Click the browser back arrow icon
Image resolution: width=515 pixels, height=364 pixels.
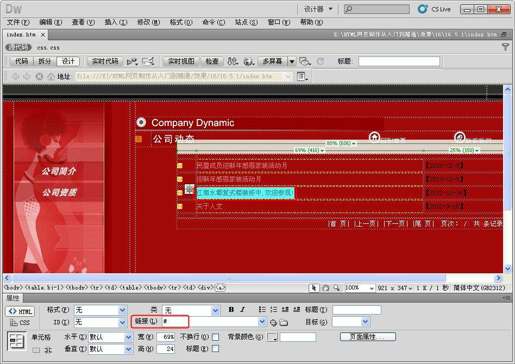15,76
